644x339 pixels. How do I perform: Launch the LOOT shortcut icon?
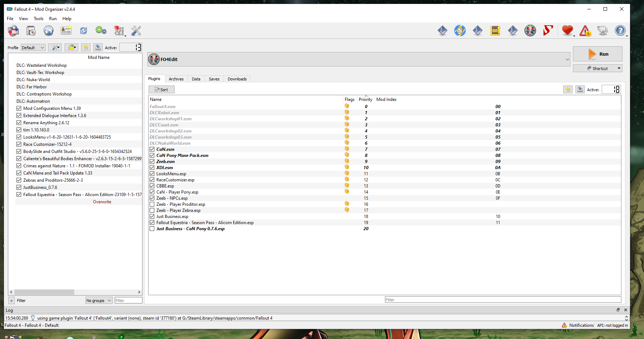point(495,31)
